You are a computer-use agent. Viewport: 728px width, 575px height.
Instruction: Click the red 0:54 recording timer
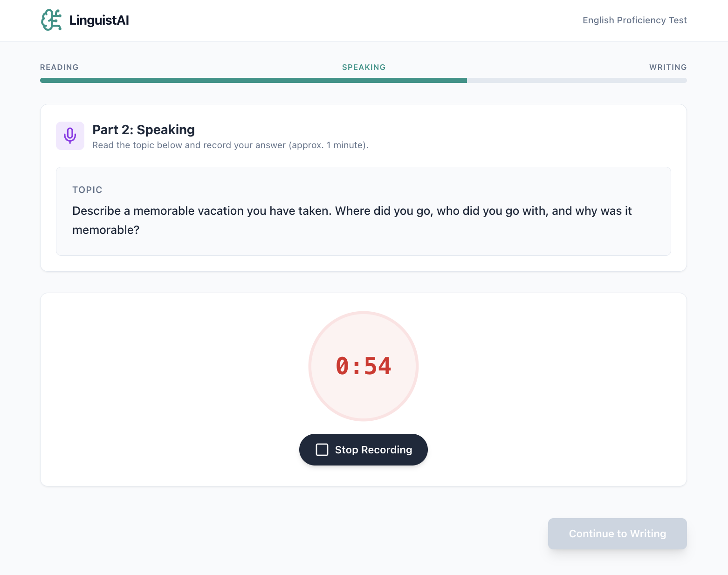(364, 366)
